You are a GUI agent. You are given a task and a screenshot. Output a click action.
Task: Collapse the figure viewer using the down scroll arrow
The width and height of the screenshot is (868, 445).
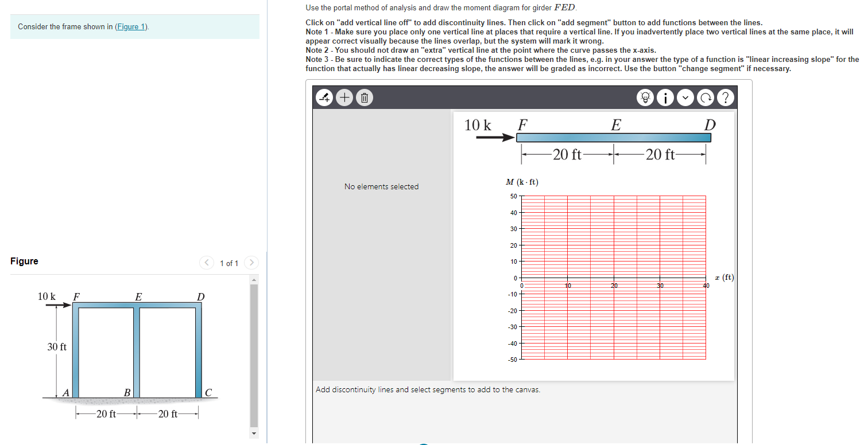click(254, 434)
